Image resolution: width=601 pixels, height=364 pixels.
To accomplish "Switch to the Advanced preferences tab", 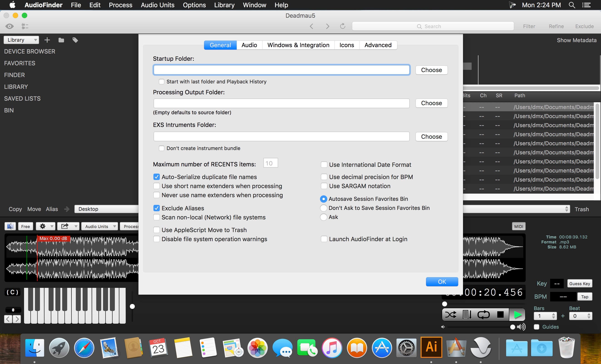I will click(378, 45).
